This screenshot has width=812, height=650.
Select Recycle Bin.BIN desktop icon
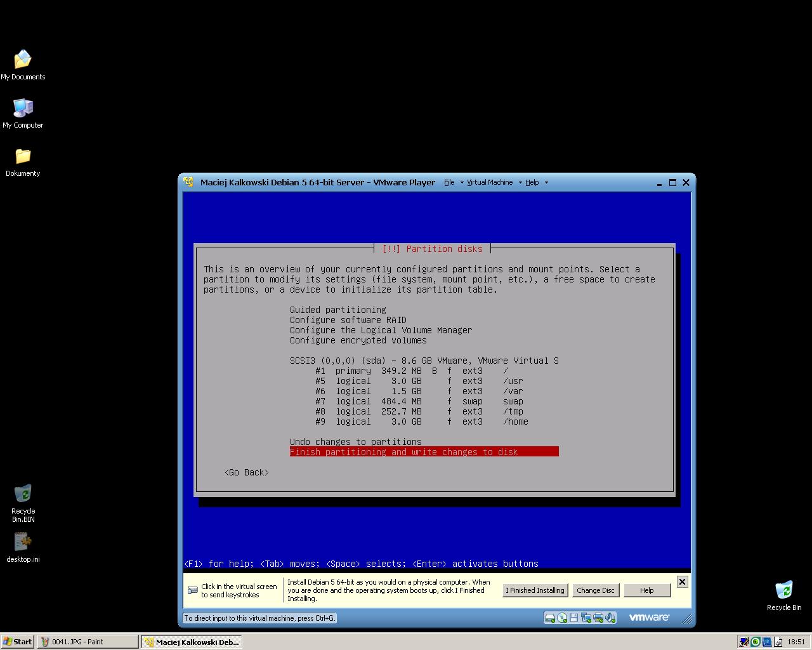click(x=23, y=503)
